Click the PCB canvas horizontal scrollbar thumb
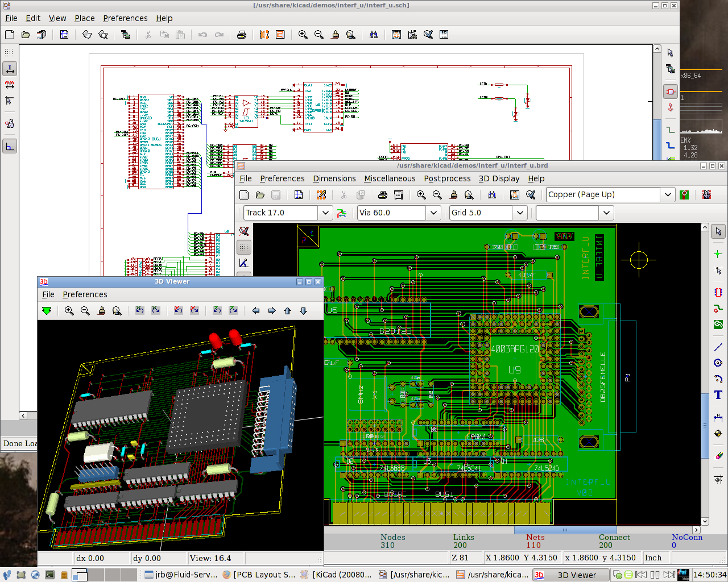 click(x=565, y=530)
